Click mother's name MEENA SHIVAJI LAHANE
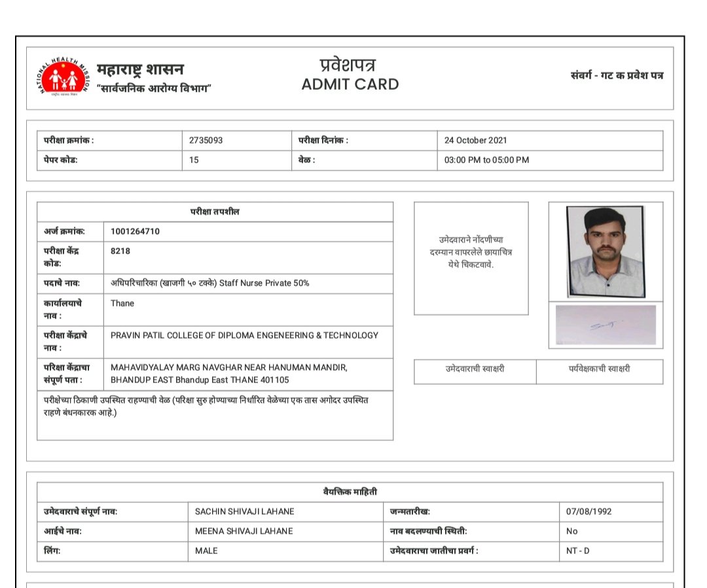 point(244,531)
